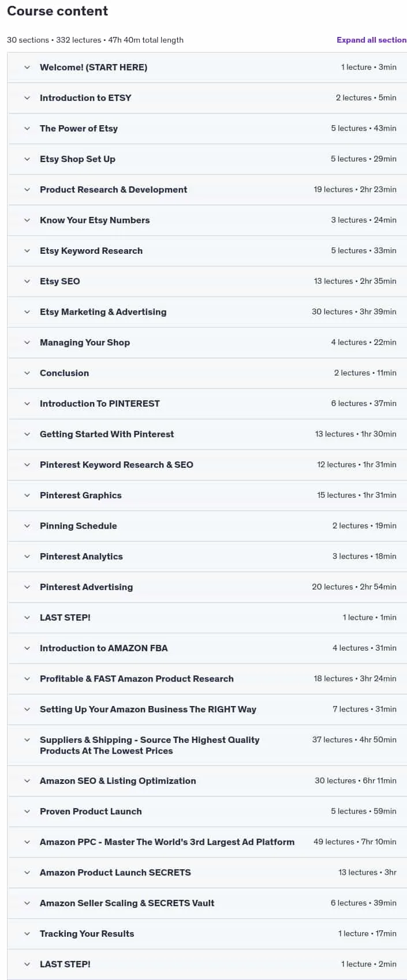Viewport: 407px width, 980px height.
Task: Click the chevron beside 'Pinterest Graphics'
Action: pos(27,495)
